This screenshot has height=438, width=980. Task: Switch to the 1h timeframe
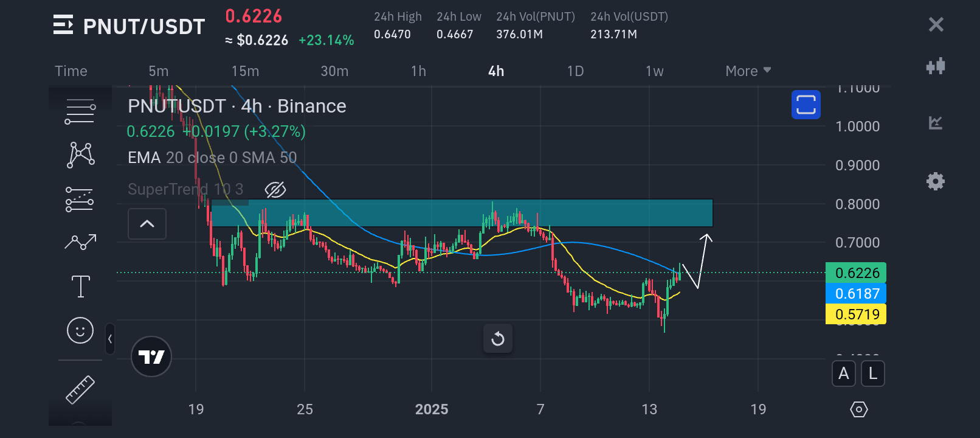click(418, 71)
